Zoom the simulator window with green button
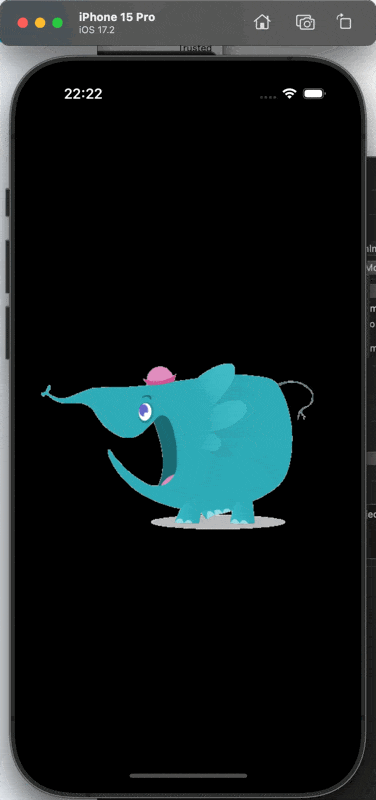Screen dimensions: 376x800 pyautogui.click(x=58, y=22)
